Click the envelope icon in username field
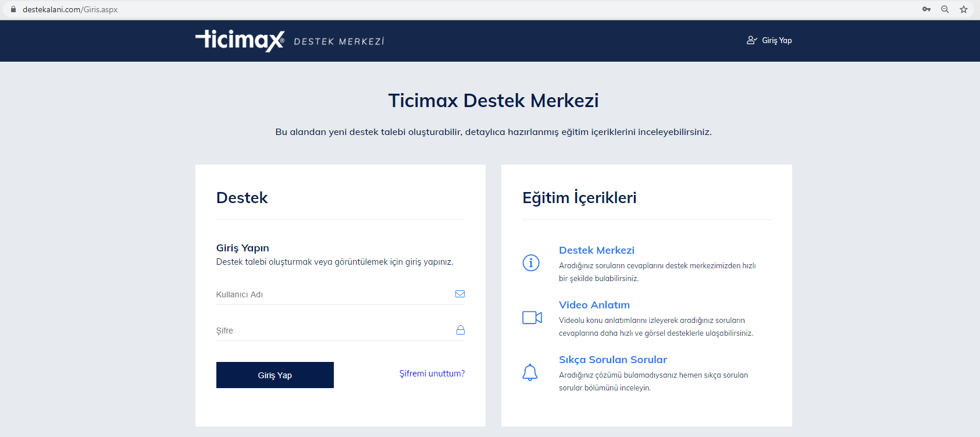Screen dimensions: 980x437 click(460, 294)
